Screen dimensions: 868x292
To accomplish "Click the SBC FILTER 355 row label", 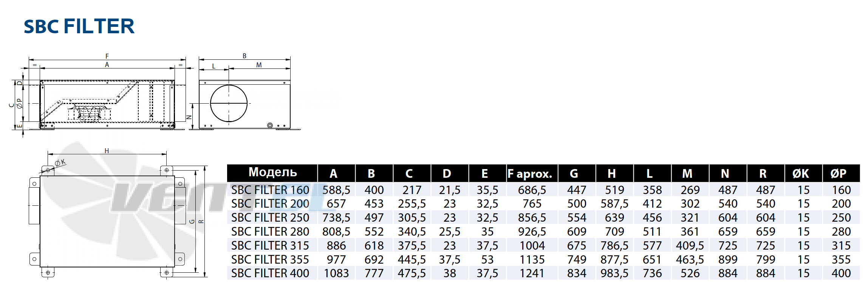I will (270, 259).
